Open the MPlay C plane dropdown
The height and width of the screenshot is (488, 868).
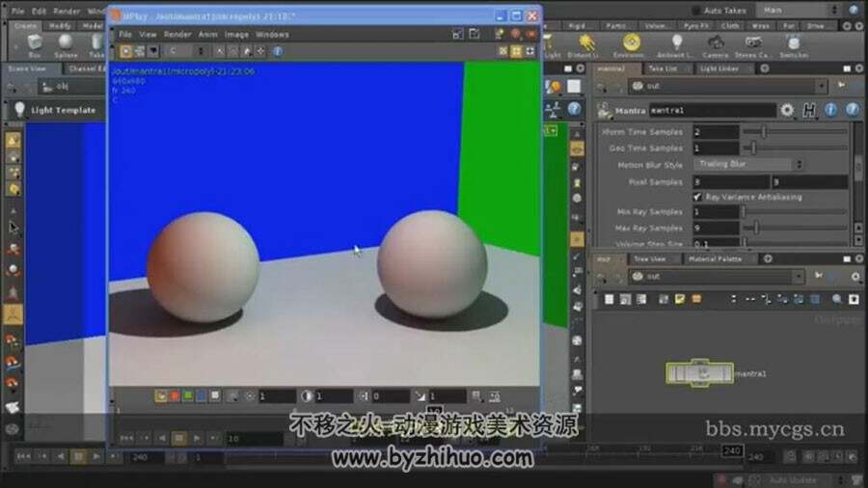pos(185,51)
